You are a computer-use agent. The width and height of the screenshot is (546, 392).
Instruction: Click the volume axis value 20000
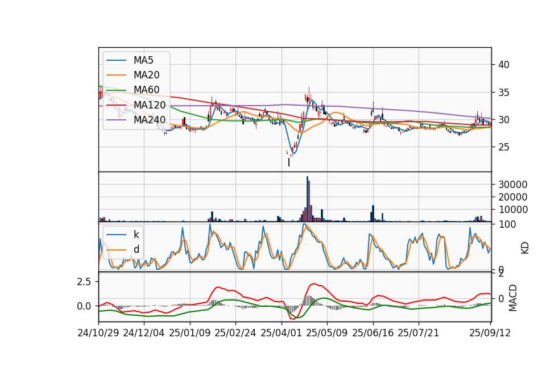point(512,197)
